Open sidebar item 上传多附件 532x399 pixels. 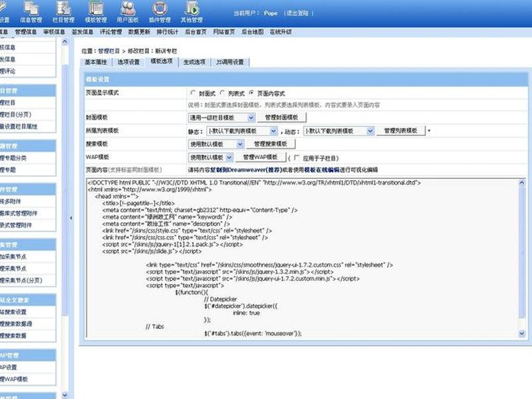point(10,201)
